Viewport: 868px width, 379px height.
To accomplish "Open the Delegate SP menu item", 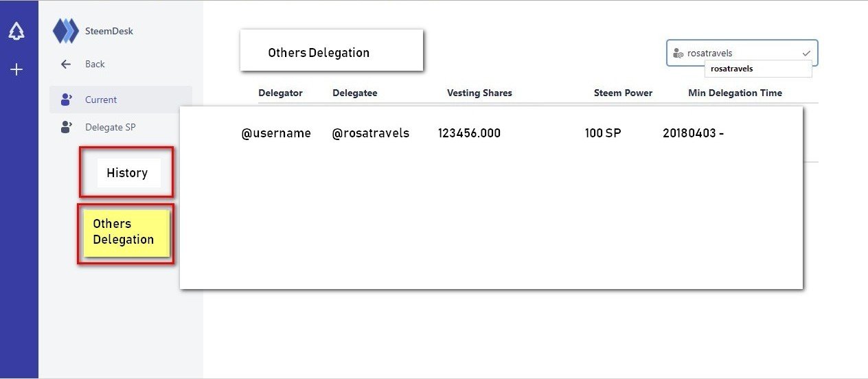I will [110, 127].
